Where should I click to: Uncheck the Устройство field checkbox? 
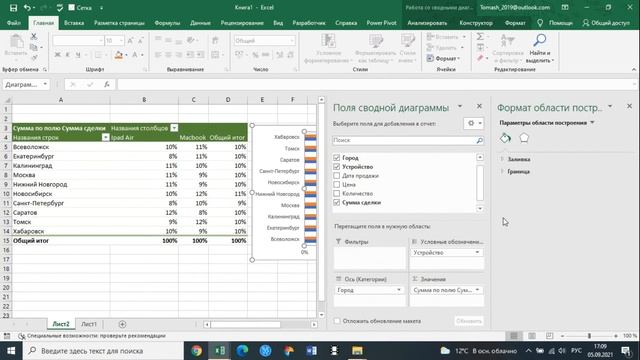coord(337,167)
